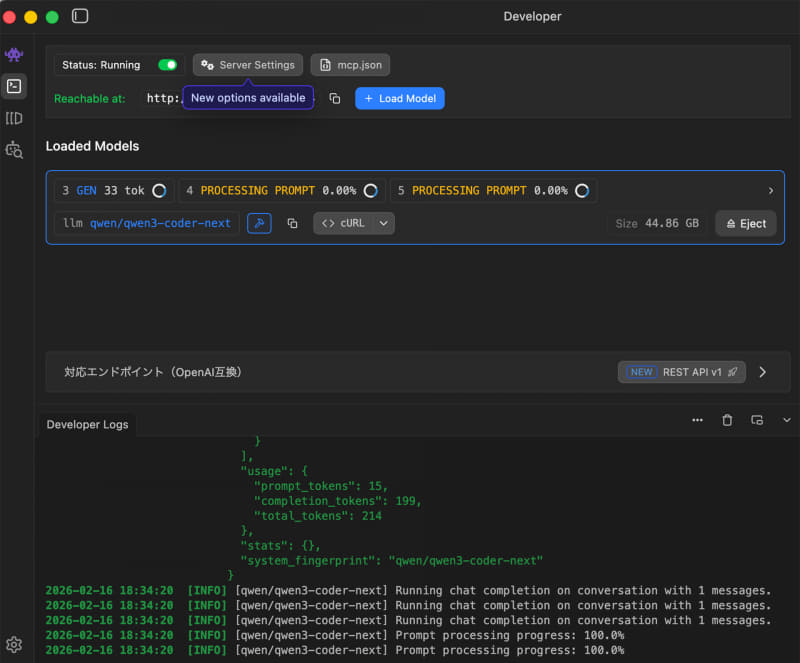Open the Developer Logs more options menu
This screenshot has height=663, width=800.
coord(697,420)
